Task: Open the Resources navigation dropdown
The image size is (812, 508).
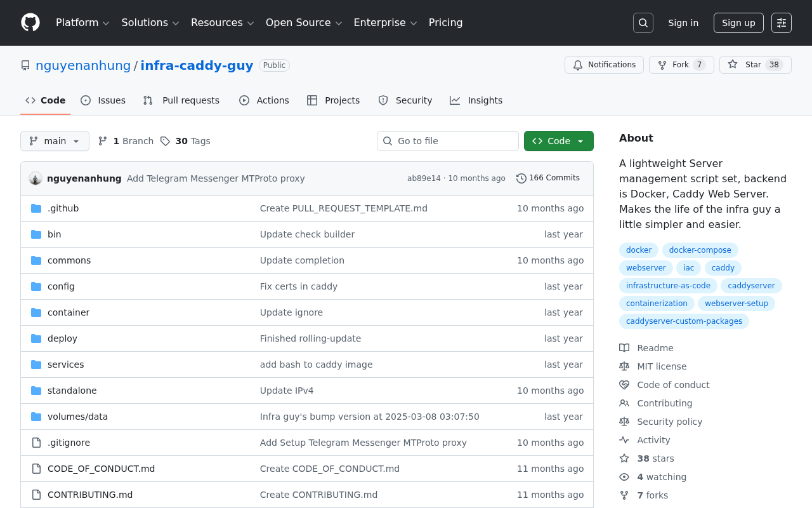Action: [x=221, y=22]
